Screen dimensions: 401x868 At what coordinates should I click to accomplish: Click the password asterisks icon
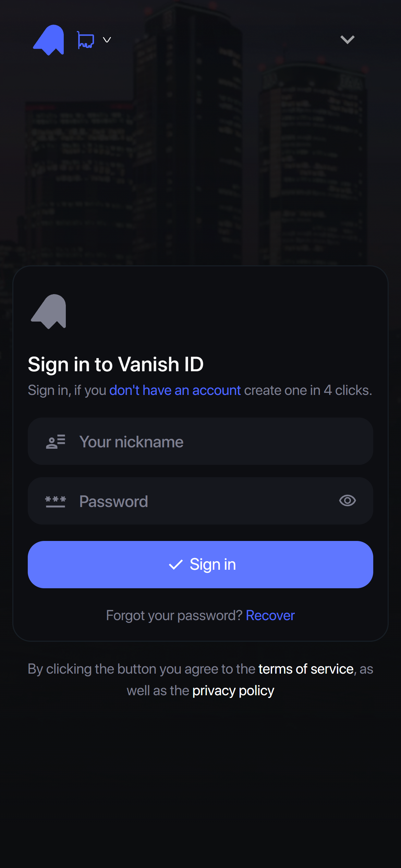click(x=56, y=501)
